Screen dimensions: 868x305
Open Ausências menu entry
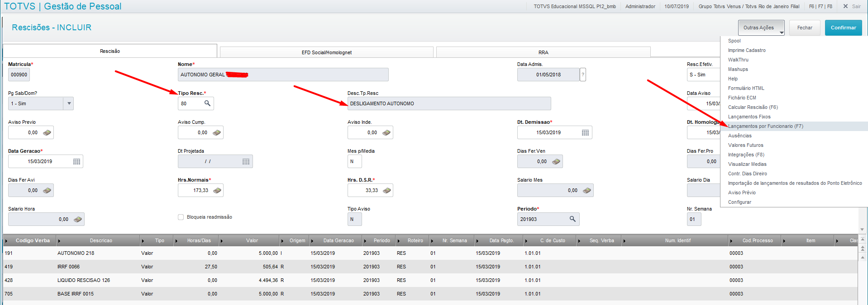click(x=794, y=136)
